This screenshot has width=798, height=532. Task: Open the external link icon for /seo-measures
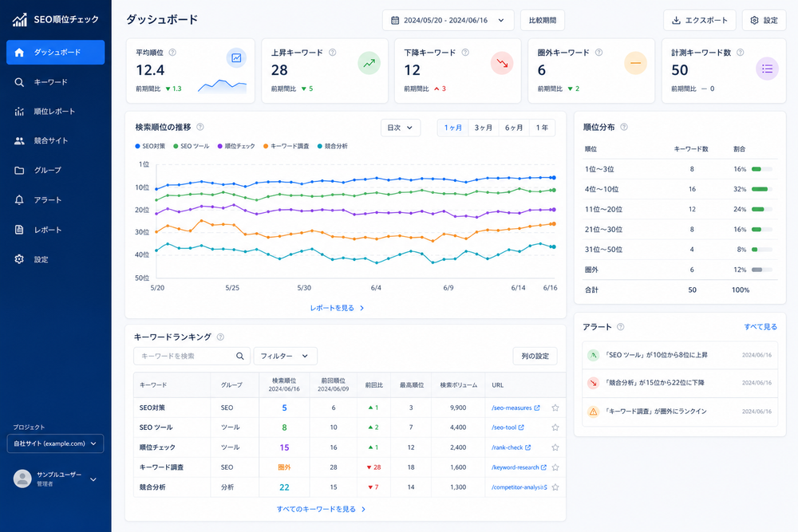[x=537, y=408]
